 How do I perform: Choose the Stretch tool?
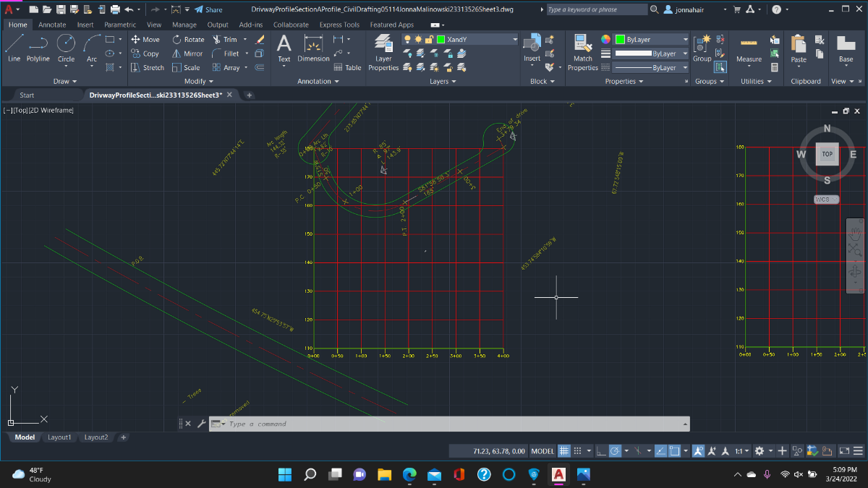tap(148, 67)
